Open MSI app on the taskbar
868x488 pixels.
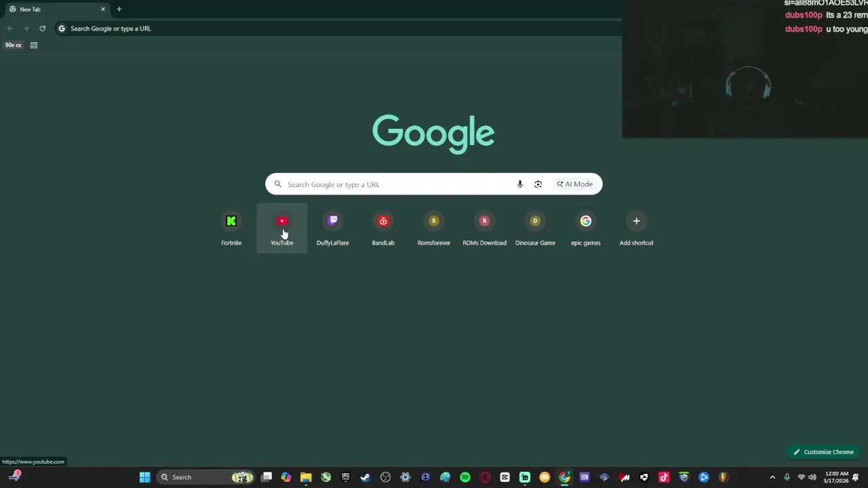click(x=625, y=477)
